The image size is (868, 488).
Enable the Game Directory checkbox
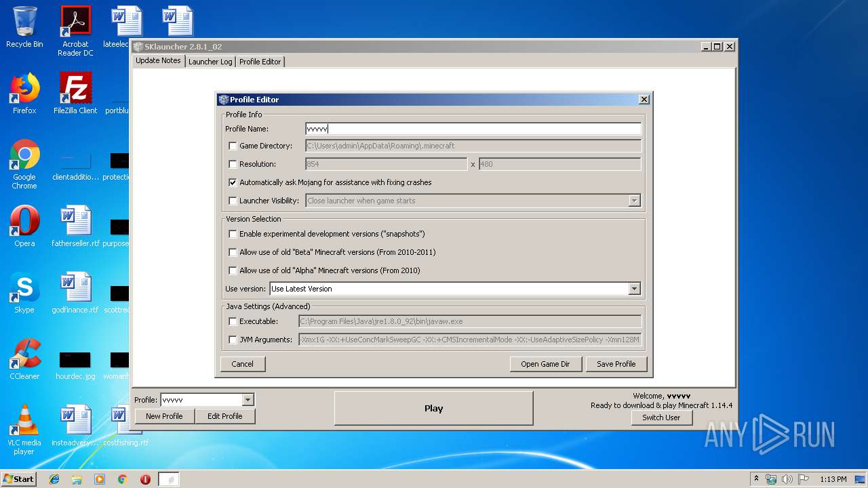(233, 146)
